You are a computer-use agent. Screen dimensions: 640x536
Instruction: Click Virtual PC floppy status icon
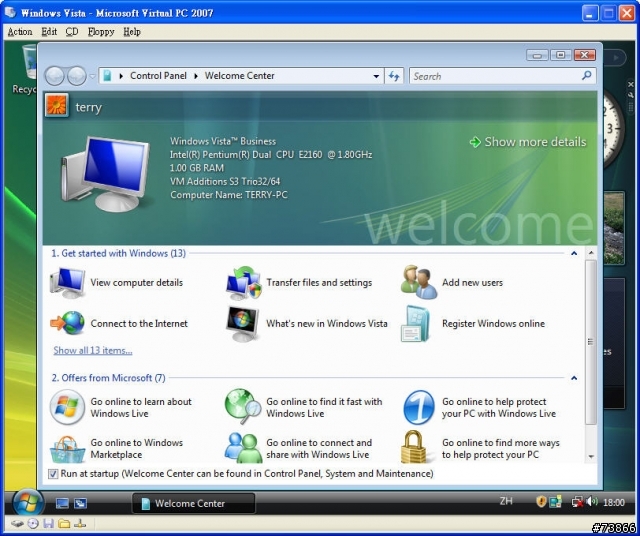(x=49, y=523)
